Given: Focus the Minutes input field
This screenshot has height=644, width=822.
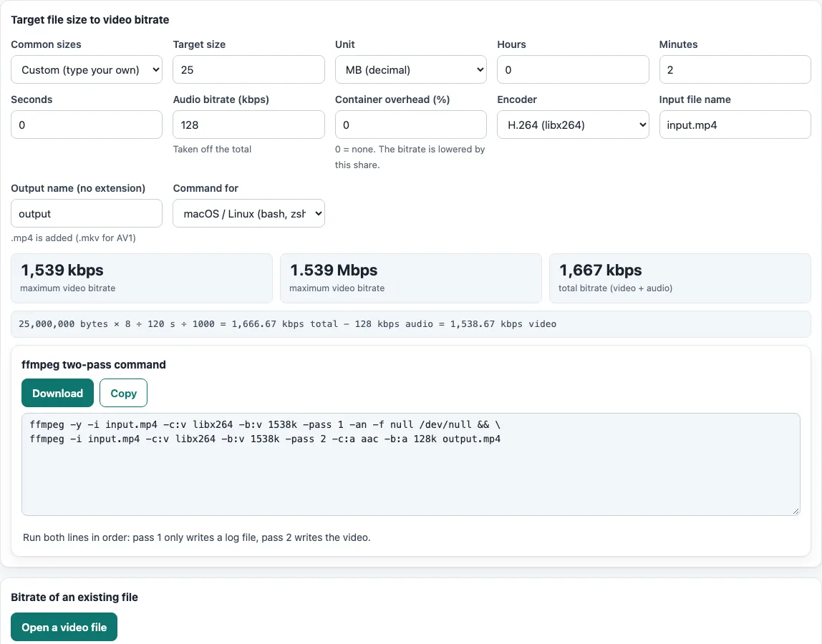Looking at the screenshot, I should 735,69.
